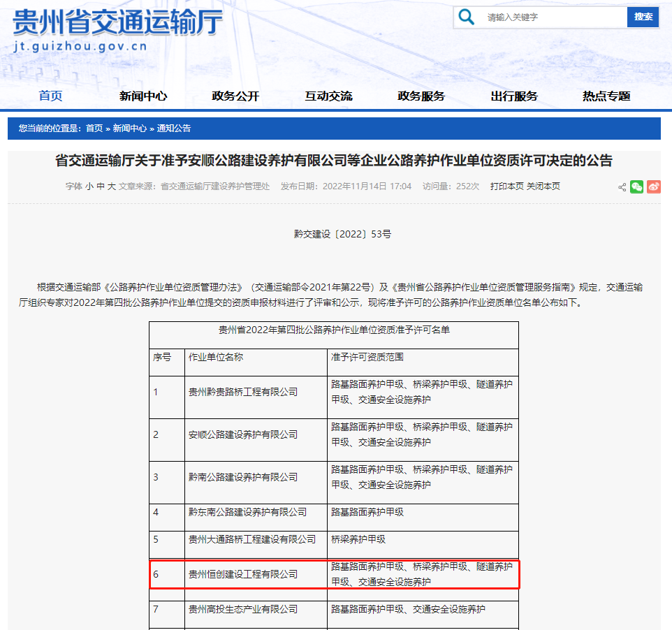
Task: Set font size to 大
Action: tap(112, 186)
